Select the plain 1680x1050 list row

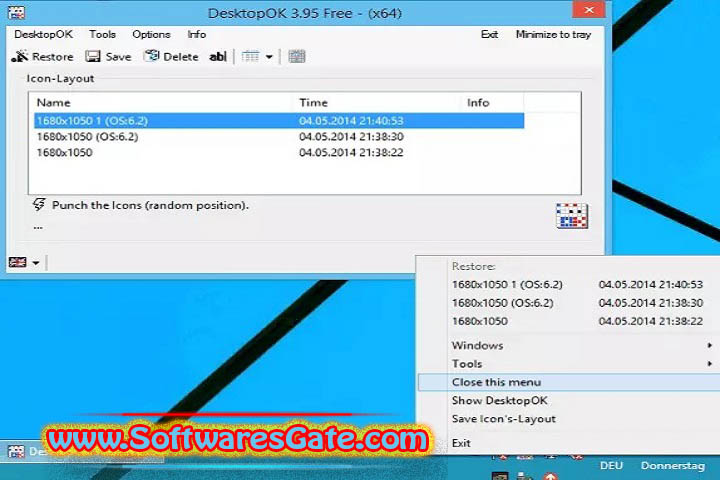pos(279,152)
